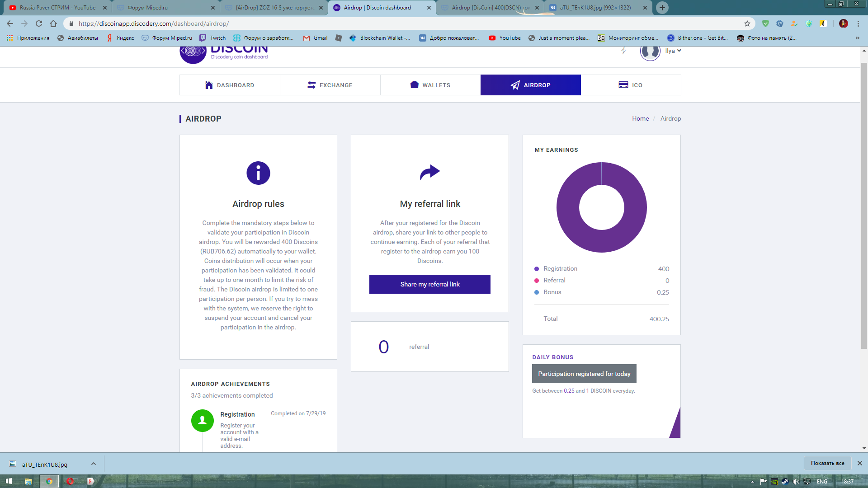Switch ENG keyboard language indicator
The width and height of the screenshot is (868, 488).
[822, 482]
